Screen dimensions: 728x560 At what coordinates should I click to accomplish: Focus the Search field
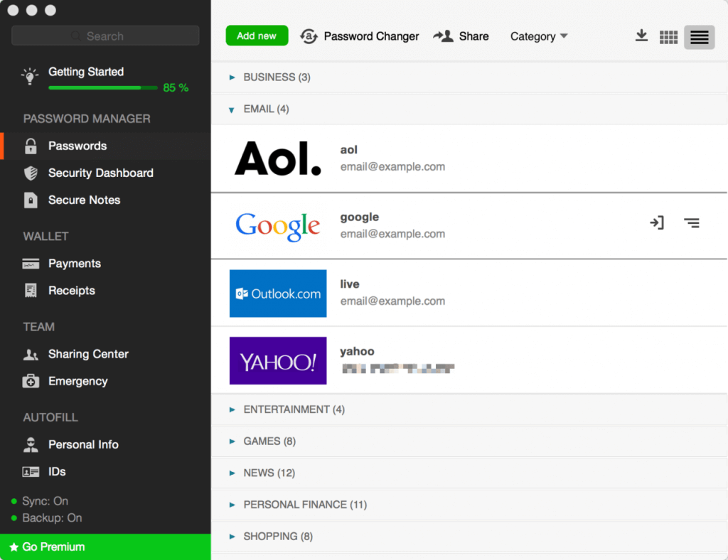pyautogui.click(x=105, y=36)
